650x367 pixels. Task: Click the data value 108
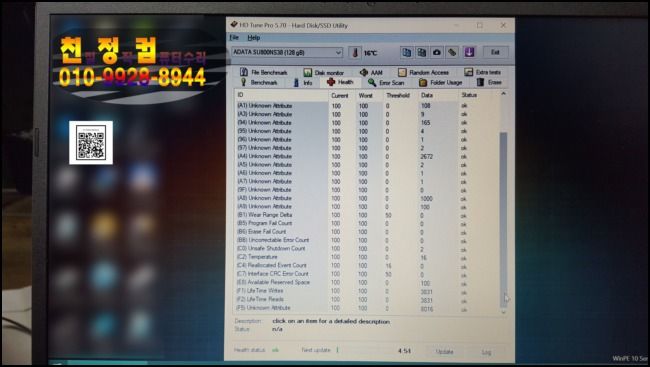click(425, 106)
